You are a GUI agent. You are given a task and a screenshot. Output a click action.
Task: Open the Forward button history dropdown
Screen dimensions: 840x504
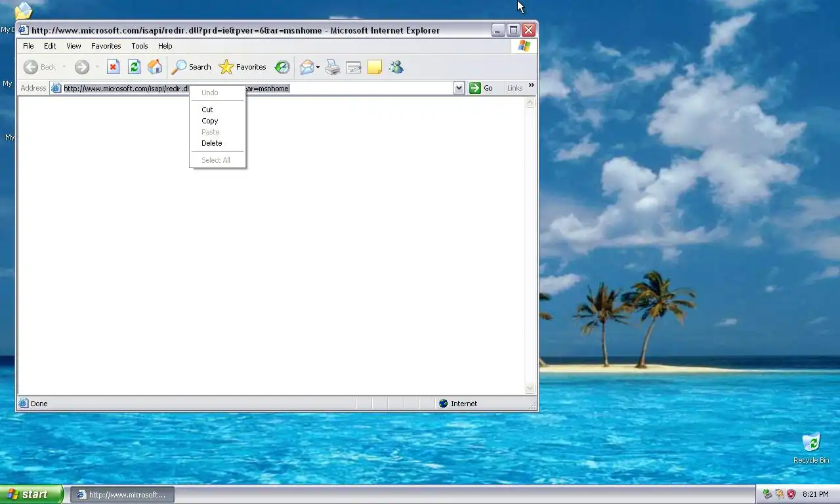click(x=97, y=67)
